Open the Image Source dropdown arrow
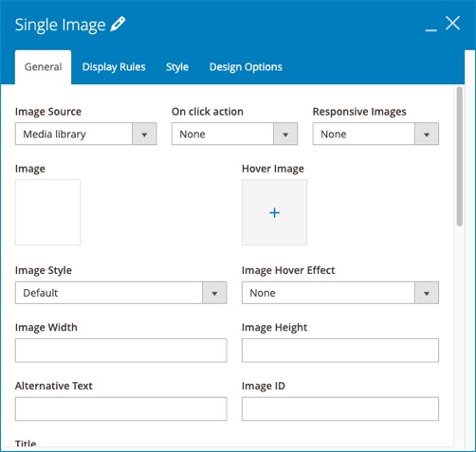 coord(144,134)
